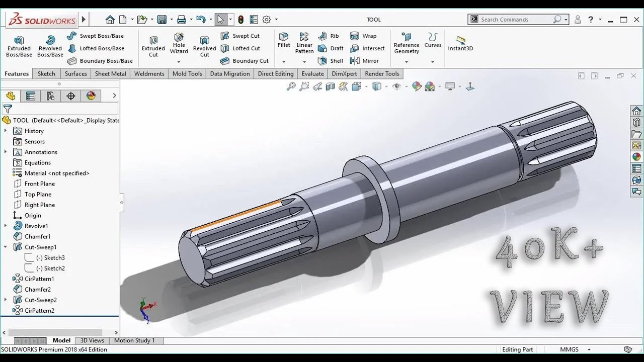
Task: Select Front Plane in the tree
Action: point(34,184)
